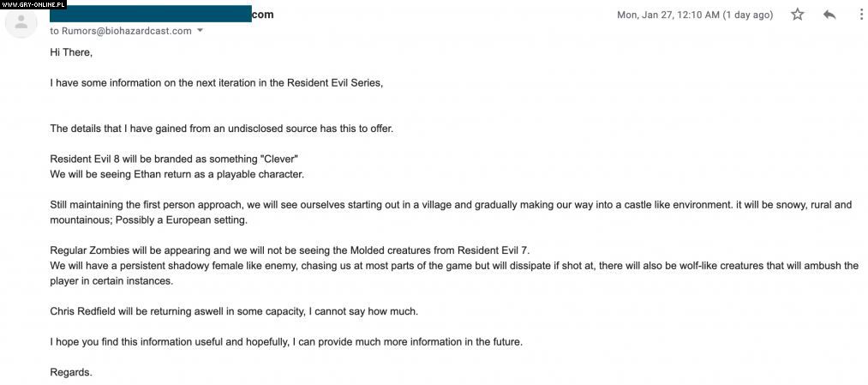Click the sender's profile avatar

coord(21,21)
